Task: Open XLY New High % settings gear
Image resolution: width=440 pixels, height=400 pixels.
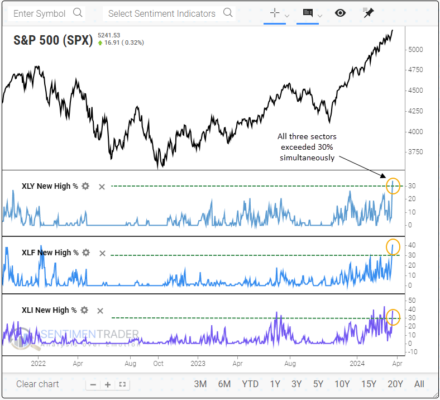Action: coord(86,186)
